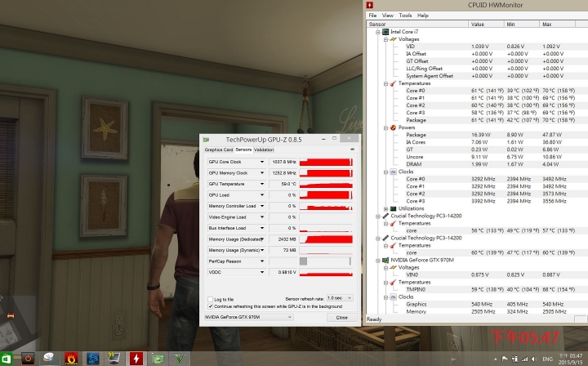588x366 pixels.
Task: Click the GPU-Z title bar app icon
Action: pyautogui.click(x=206, y=140)
